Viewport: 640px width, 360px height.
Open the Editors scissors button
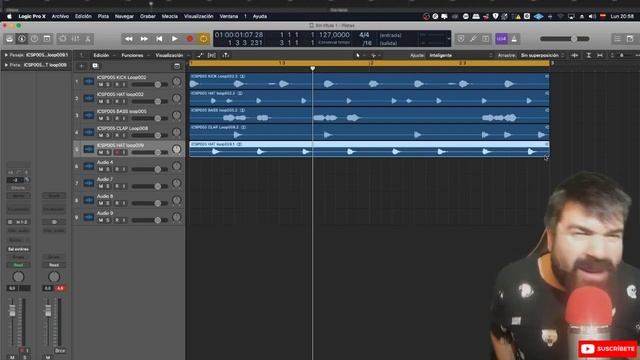pyautogui.click(x=88, y=39)
